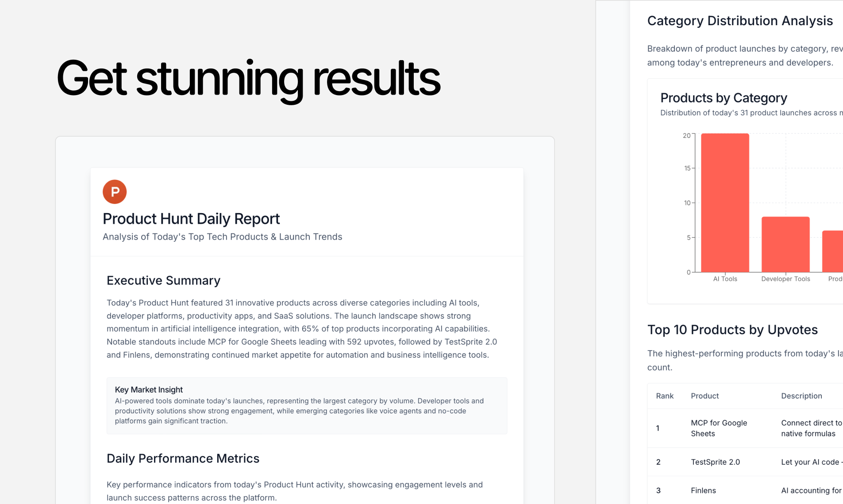Click the 'Product' column header
Screen dimensions: 843x504
[704, 396]
